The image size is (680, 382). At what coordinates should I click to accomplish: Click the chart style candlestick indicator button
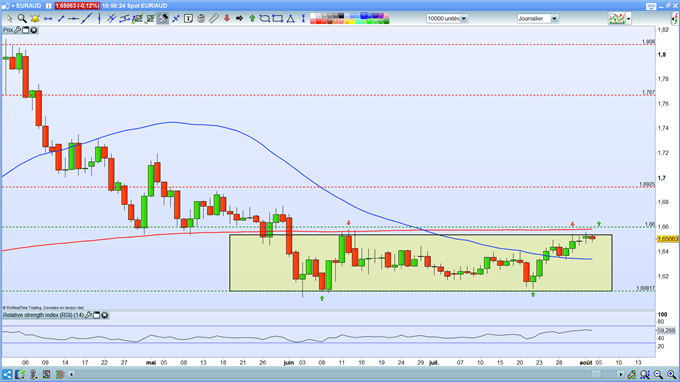coord(617,18)
